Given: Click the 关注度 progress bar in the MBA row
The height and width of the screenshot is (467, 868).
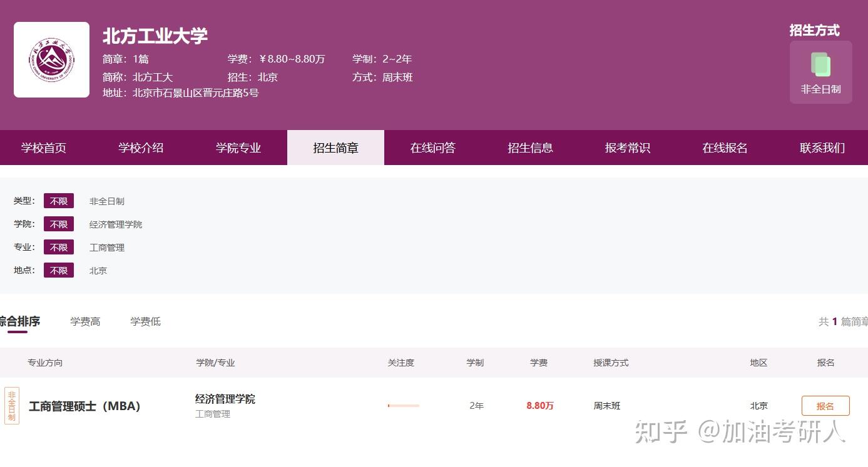Looking at the screenshot, I should (x=404, y=406).
